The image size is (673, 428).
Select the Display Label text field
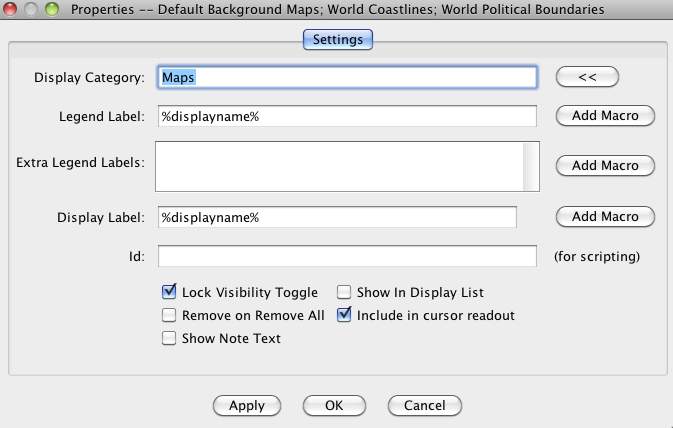point(337,217)
